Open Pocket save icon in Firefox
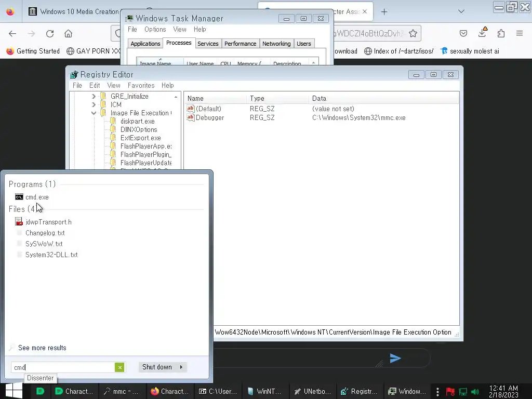Image resolution: width=532 pixels, height=399 pixels. [x=463, y=33]
